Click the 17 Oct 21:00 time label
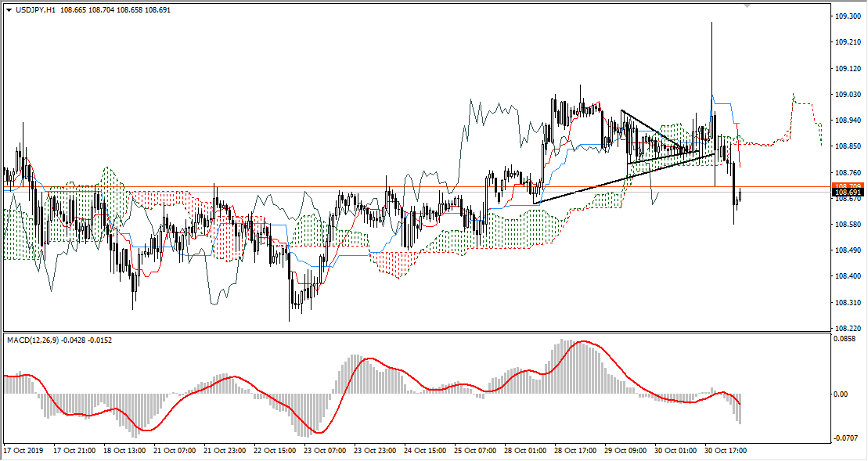Screen dimensions: 868x461 (74, 451)
